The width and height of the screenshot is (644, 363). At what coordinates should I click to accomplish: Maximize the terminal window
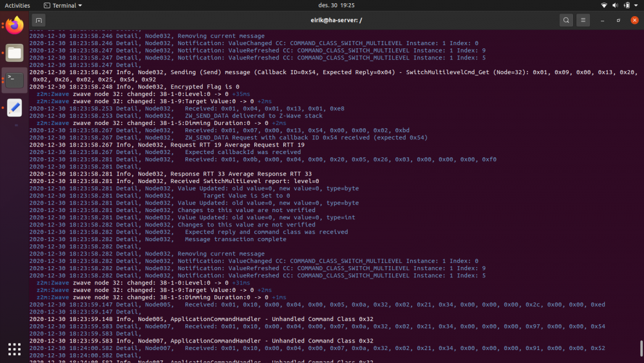pos(618,20)
